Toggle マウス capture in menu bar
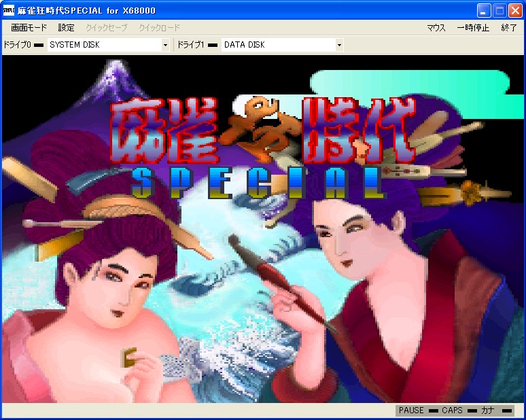The height and width of the screenshot is (420, 526). coord(436,27)
